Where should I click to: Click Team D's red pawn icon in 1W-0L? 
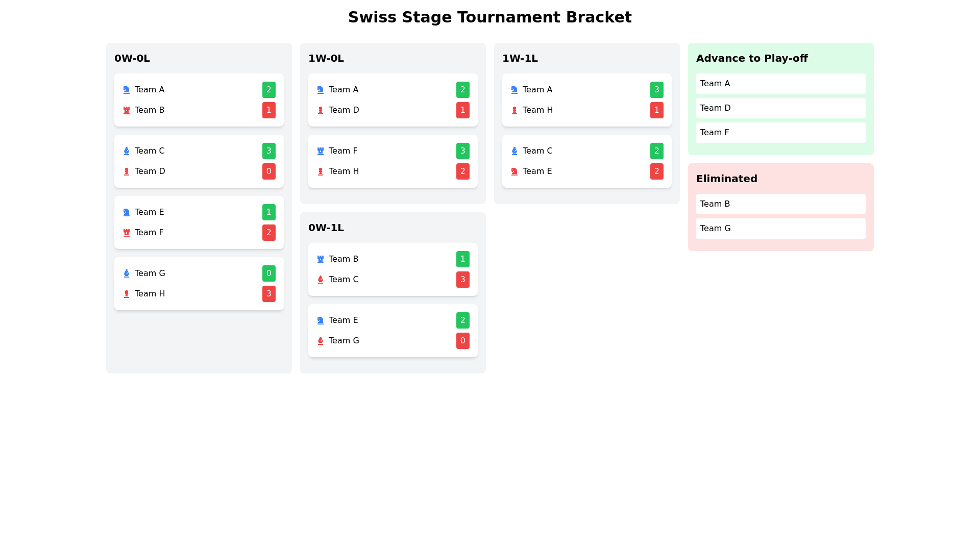click(x=320, y=110)
